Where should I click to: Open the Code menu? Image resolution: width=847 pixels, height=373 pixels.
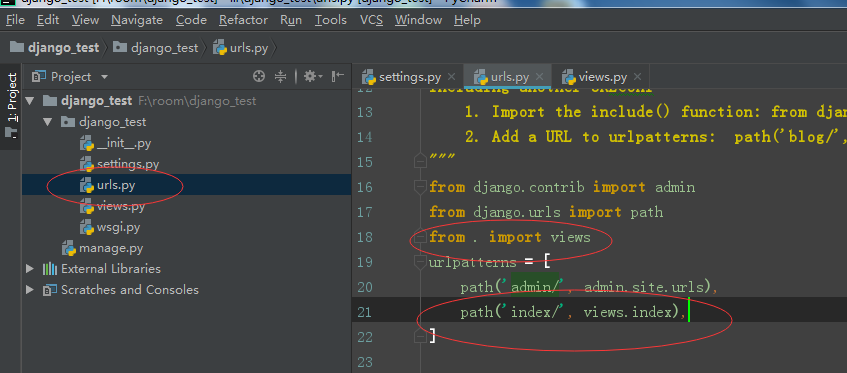pos(191,20)
